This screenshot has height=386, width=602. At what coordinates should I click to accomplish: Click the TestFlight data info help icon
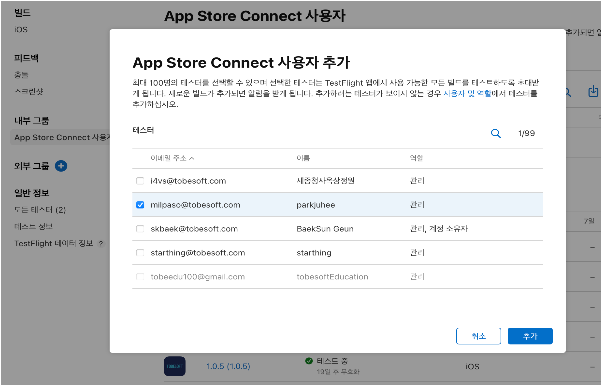pyautogui.click(x=101, y=243)
